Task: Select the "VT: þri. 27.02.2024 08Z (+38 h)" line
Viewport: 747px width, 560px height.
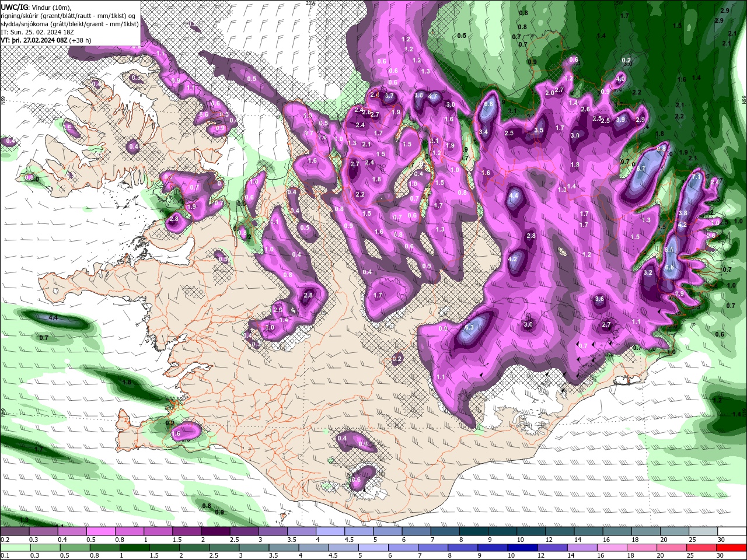Action: [46, 40]
